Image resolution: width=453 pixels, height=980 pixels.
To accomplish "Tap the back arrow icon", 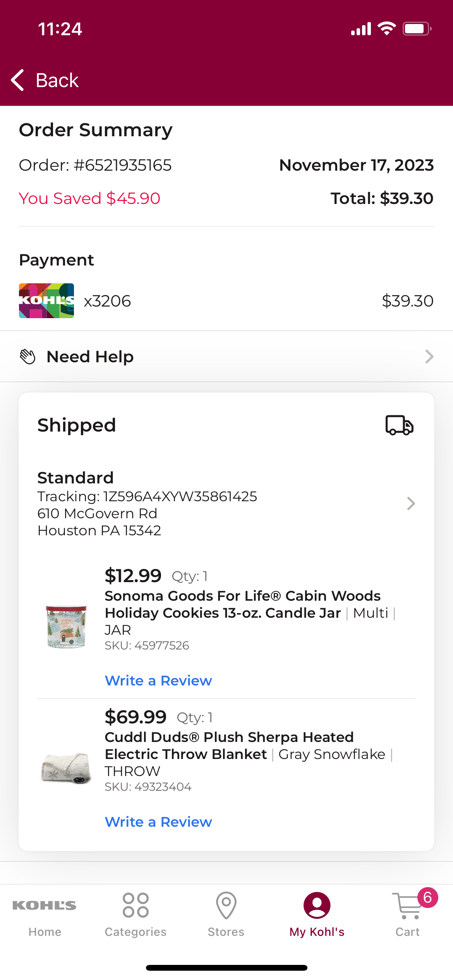I will pos(17,80).
